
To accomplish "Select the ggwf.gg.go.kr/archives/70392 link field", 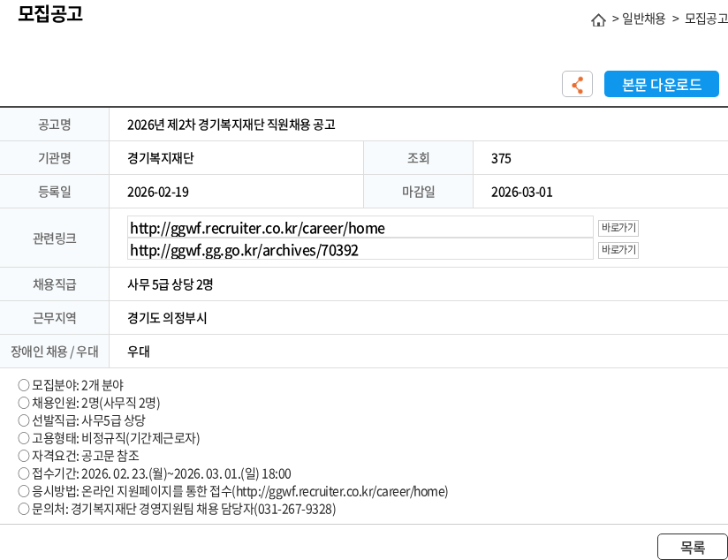I will (x=360, y=249).
